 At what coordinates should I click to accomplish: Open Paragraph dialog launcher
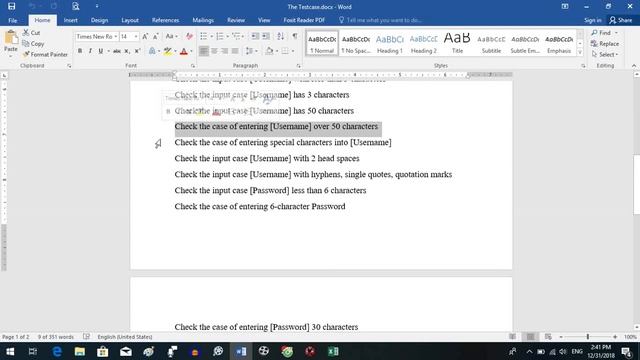coord(298,66)
